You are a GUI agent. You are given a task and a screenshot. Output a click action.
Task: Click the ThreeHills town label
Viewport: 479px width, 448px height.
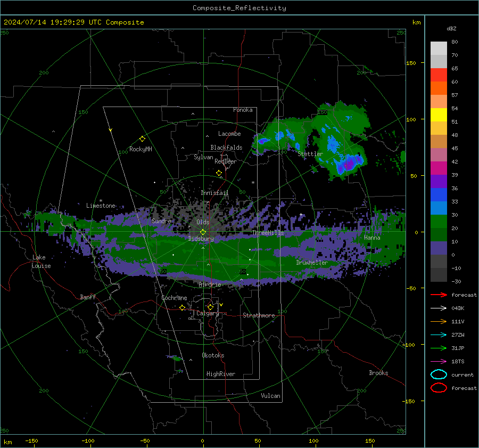pos(268,233)
